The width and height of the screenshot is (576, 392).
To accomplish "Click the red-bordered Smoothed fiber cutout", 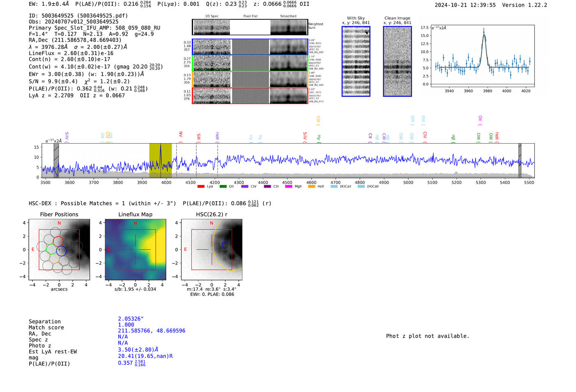I will click(x=288, y=96).
